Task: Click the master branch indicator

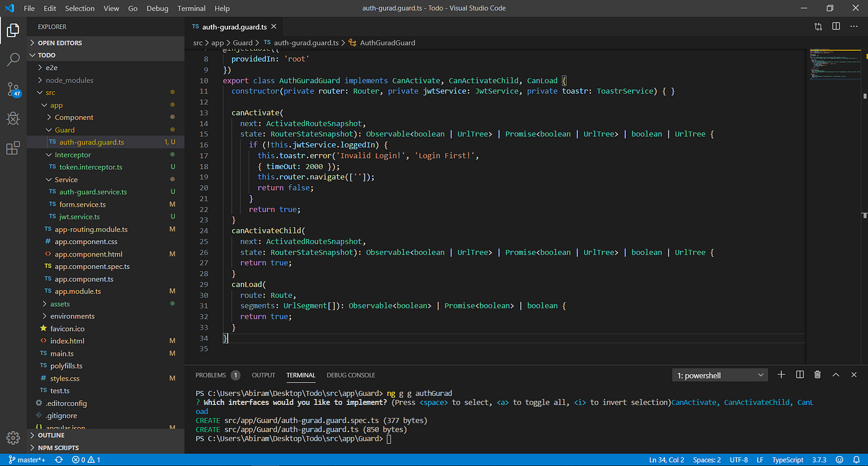Action: (27, 460)
